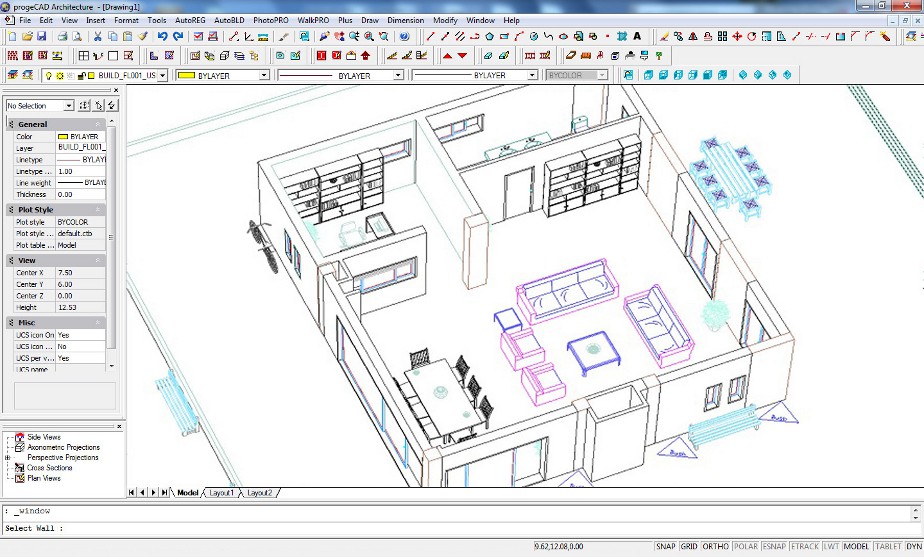Click the Move tool crossed-arrows icon
Viewport: 924px width, 557px height.
tap(737, 37)
